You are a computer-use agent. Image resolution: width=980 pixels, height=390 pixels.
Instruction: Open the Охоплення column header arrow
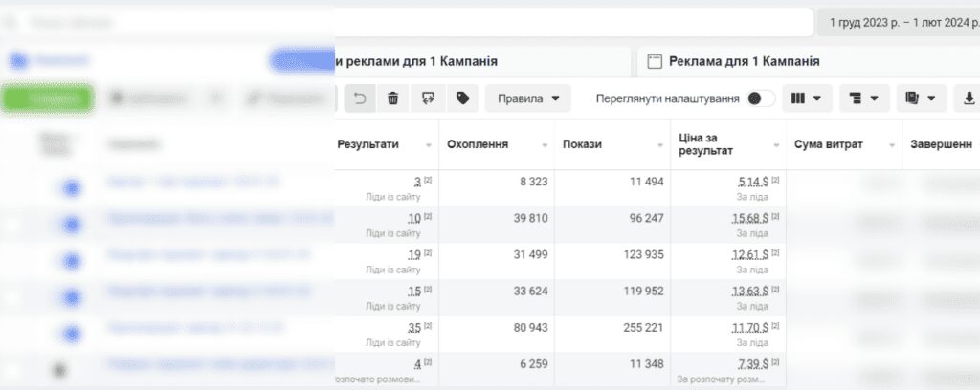pyautogui.click(x=545, y=145)
